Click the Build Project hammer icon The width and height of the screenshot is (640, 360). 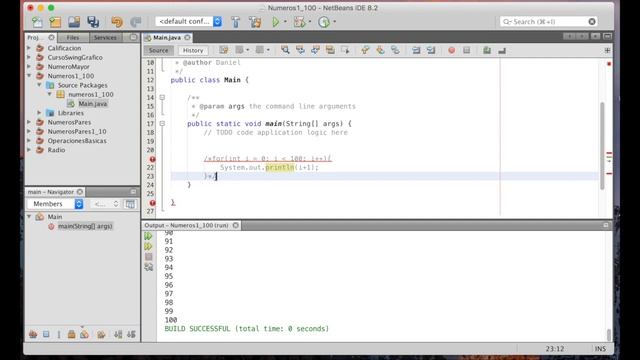[236, 22]
